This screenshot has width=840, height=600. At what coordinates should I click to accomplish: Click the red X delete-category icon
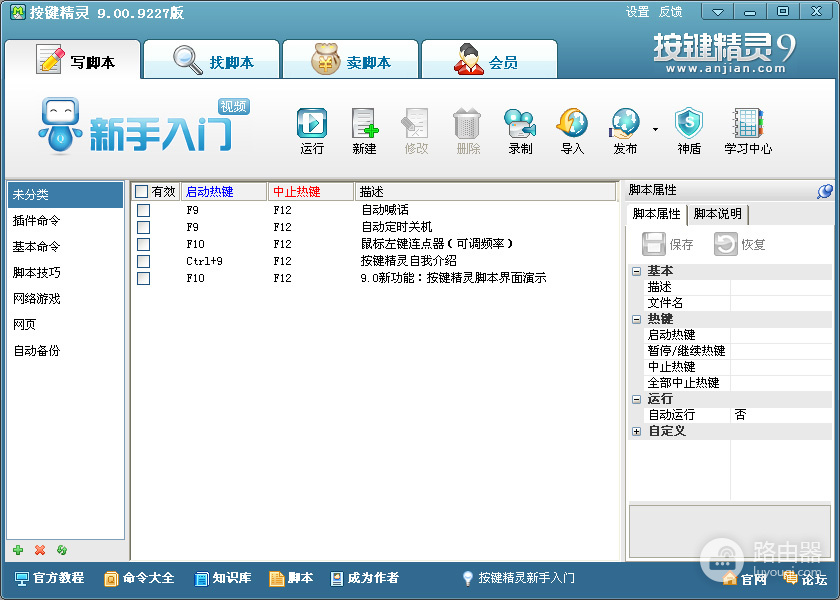(x=40, y=550)
